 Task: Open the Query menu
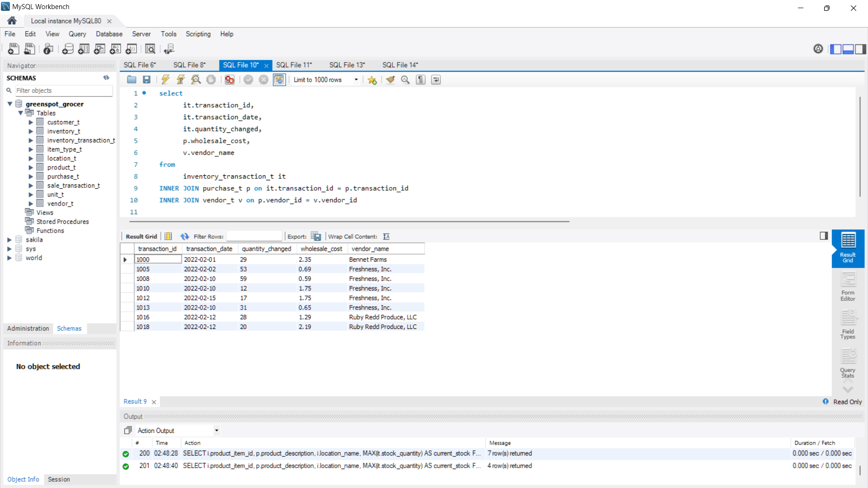coord(77,34)
